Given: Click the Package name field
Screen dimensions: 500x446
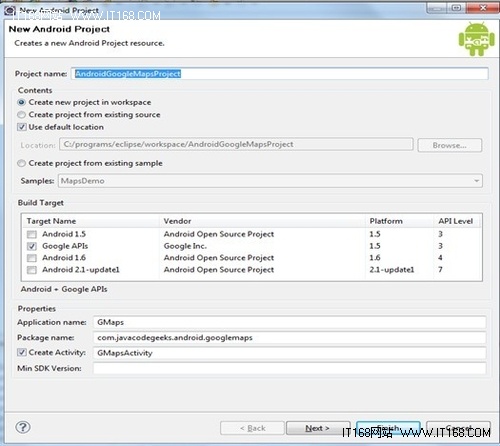Looking at the screenshot, I should 289,338.
